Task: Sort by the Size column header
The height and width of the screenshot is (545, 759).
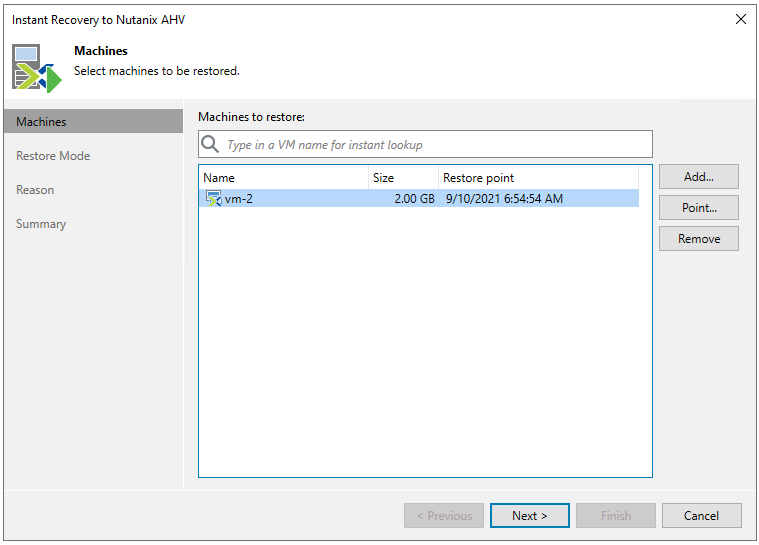Action: coord(403,178)
